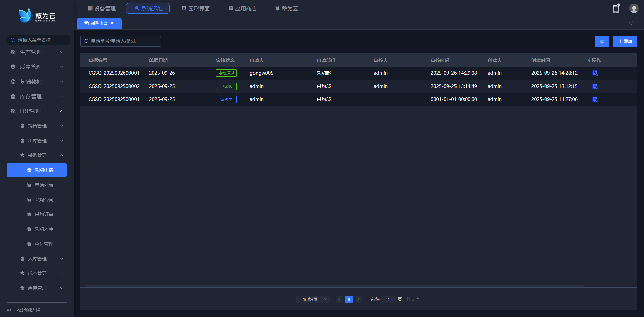
Task: Click the 添加 button
Action: [625, 41]
